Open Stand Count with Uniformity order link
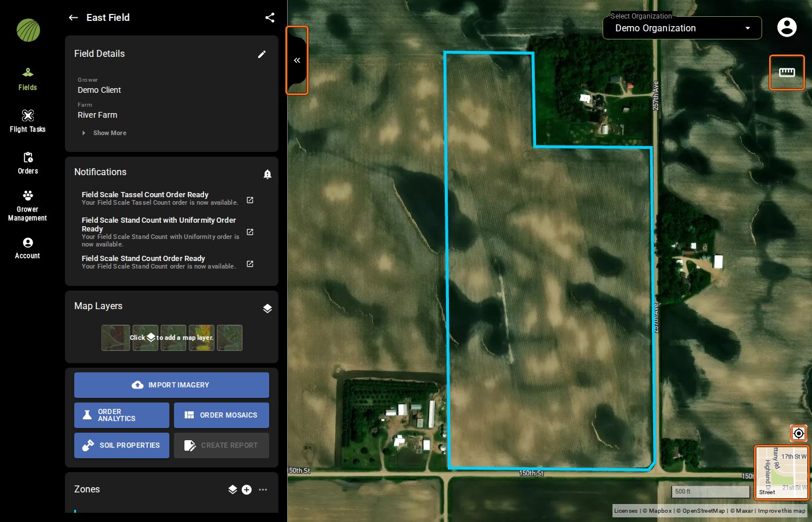Image resolution: width=812 pixels, height=522 pixels. (250, 232)
